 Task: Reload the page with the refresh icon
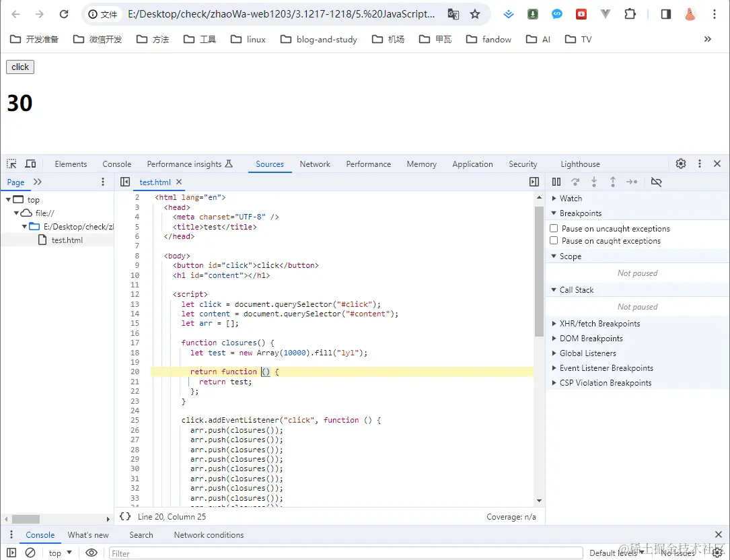64,14
